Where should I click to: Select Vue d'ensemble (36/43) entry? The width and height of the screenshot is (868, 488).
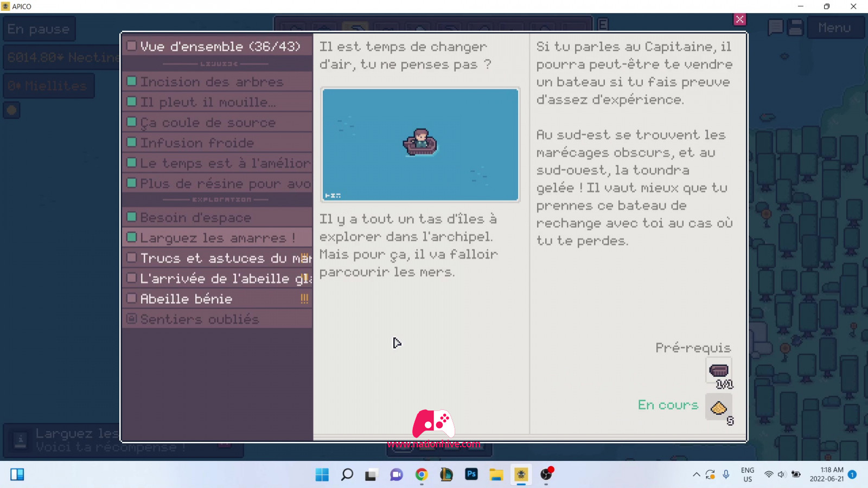(218, 46)
